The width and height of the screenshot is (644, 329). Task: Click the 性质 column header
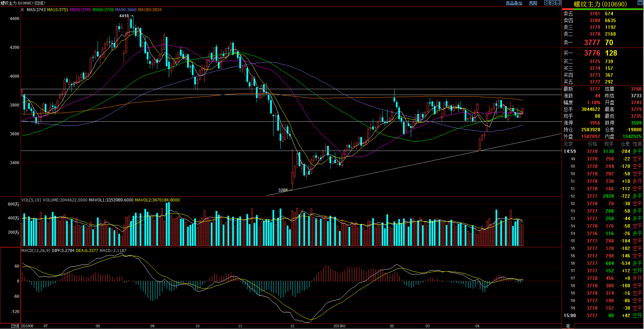tap(637, 144)
